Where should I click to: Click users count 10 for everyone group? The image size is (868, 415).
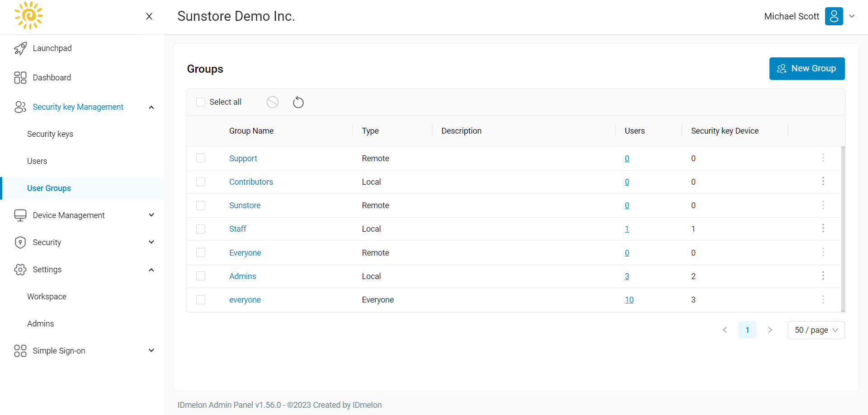629,300
